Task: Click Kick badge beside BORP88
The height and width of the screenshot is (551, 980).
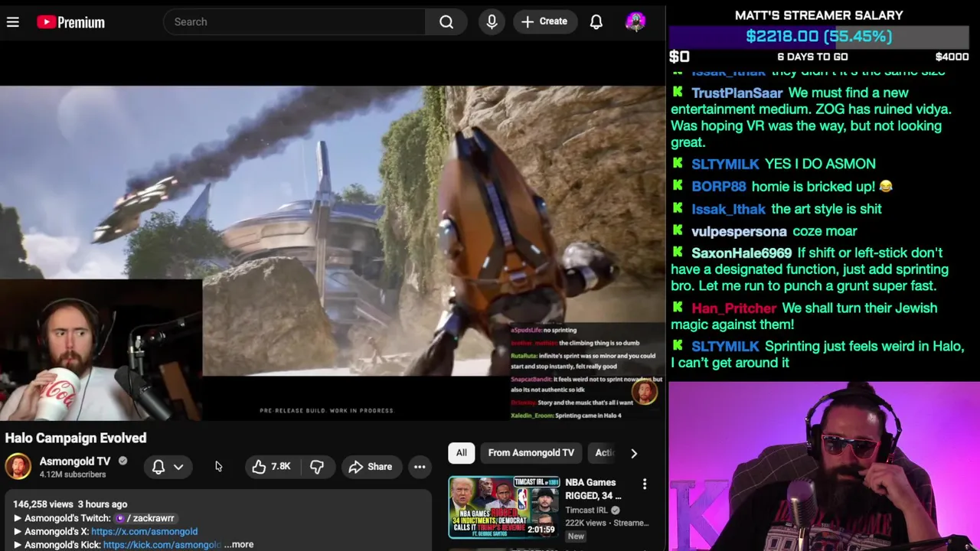Action: (x=678, y=186)
